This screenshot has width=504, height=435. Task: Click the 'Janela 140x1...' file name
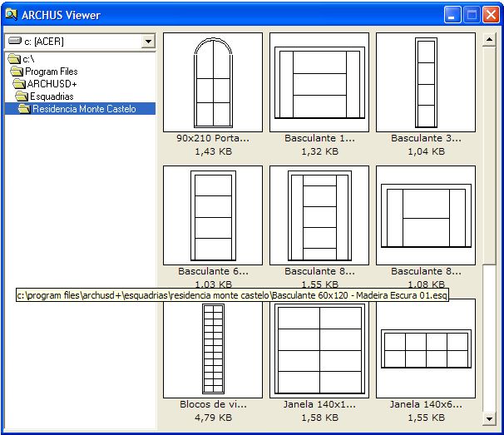point(319,404)
